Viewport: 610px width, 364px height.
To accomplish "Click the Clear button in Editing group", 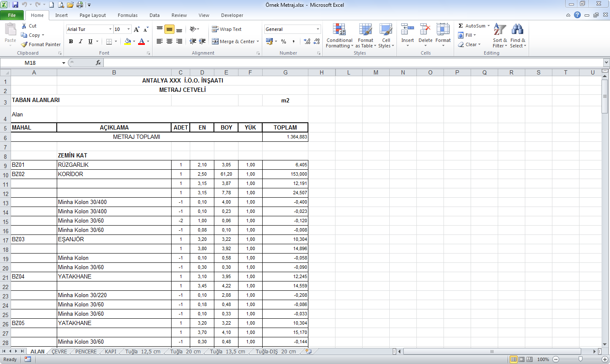I will [469, 44].
